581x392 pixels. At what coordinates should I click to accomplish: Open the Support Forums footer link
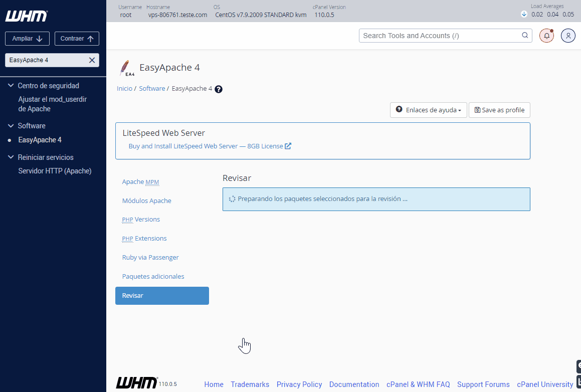(483, 384)
